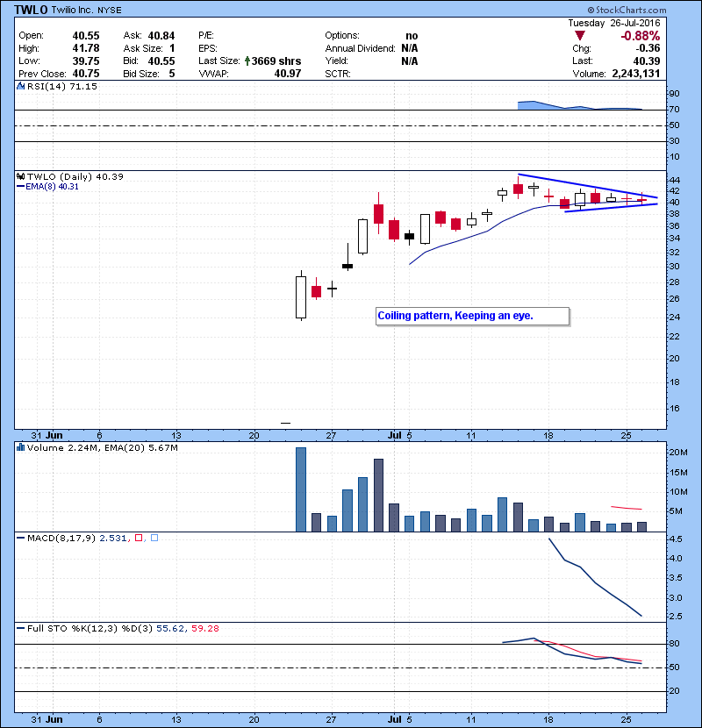Select the 'Coiling pattern, Keeping an eye.' annotation box
Screen dimensions: 702x728
click(472, 316)
